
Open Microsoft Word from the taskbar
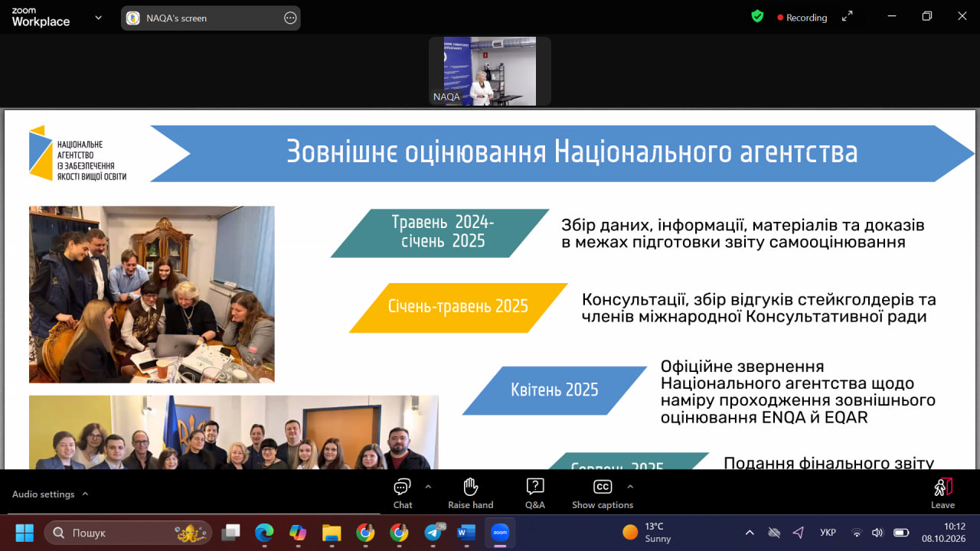tap(466, 533)
